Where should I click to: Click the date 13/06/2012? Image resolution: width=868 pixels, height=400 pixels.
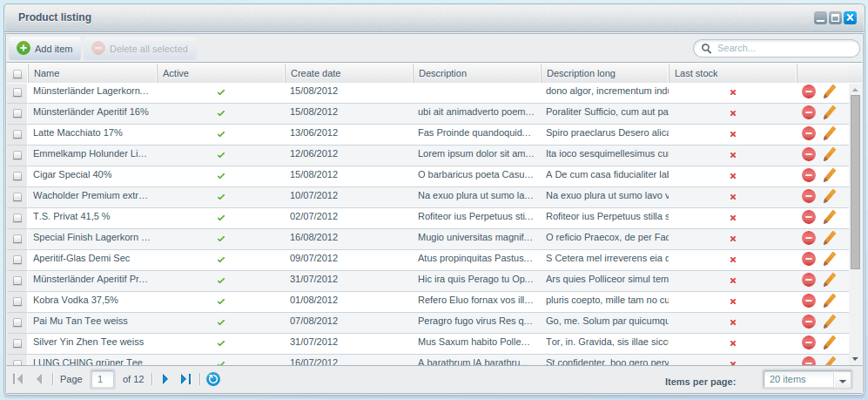tap(314, 132)
